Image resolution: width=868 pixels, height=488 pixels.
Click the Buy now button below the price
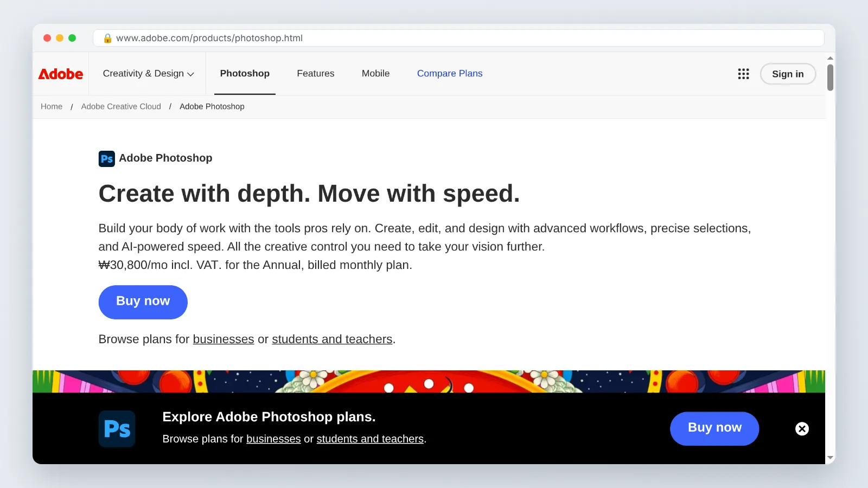(x=143, y=302)
